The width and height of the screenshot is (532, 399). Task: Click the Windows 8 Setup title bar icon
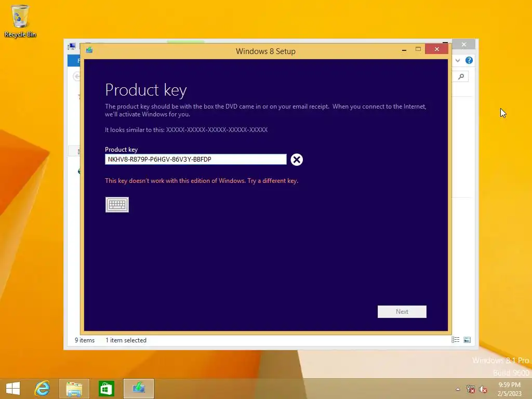pyautogui.click(x=89, y=50)
